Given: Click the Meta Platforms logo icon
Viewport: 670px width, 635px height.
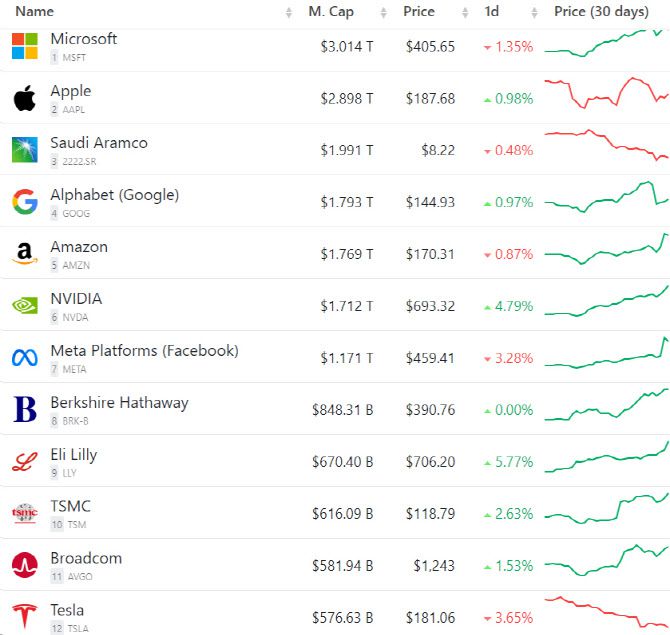Looking at the screenshot, I should [25, 358].
